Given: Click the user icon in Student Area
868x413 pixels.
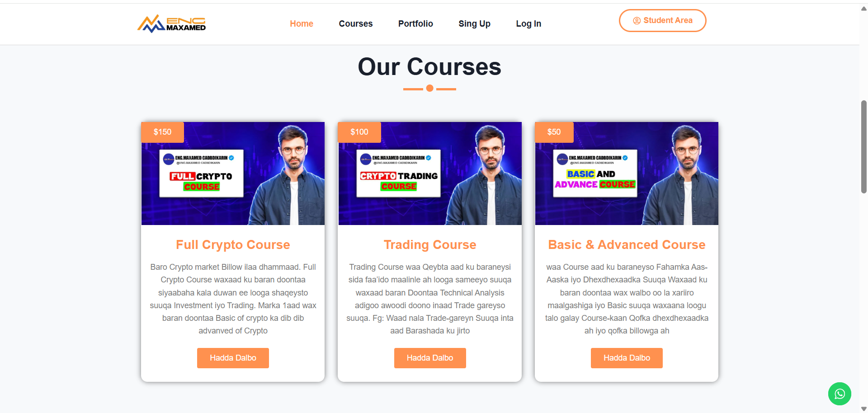Looking at the screenshot, I should [637, 21].
